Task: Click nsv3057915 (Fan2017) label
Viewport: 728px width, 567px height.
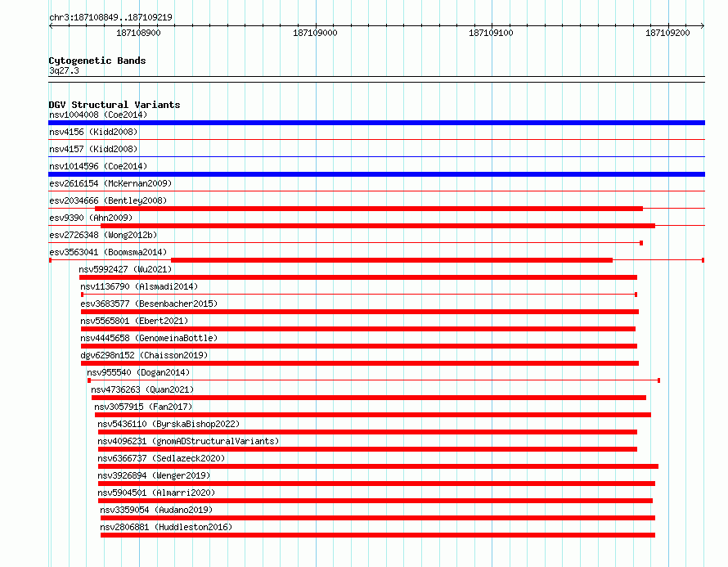Action: coord(143,407)
